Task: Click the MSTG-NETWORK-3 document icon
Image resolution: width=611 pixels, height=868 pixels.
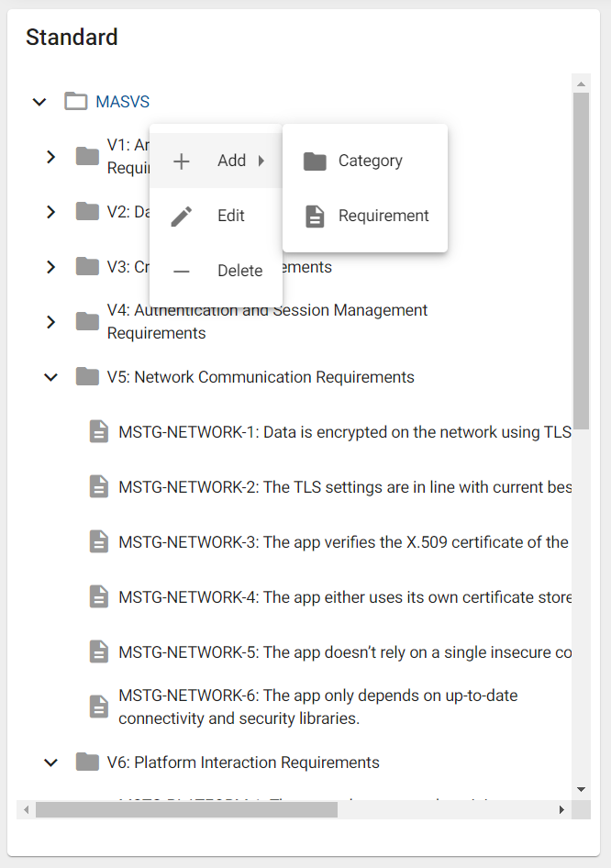Action: coord(99,541)
